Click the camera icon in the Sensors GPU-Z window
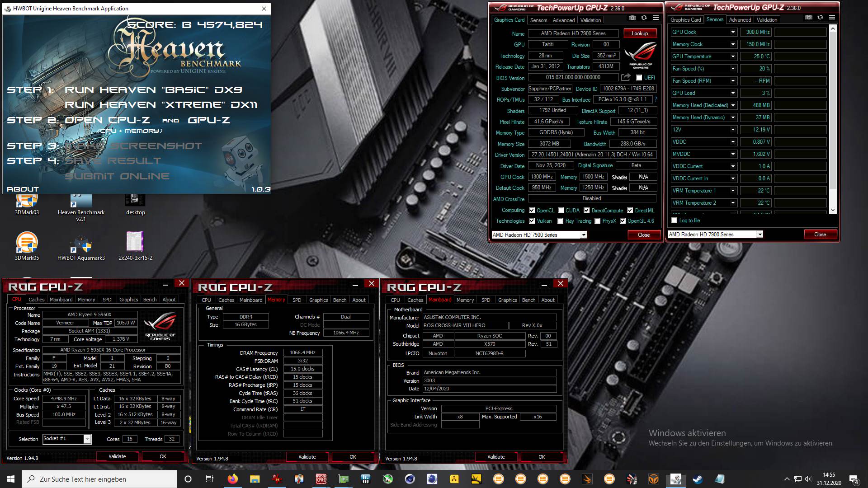868x488 pixels. click(809, 17)
